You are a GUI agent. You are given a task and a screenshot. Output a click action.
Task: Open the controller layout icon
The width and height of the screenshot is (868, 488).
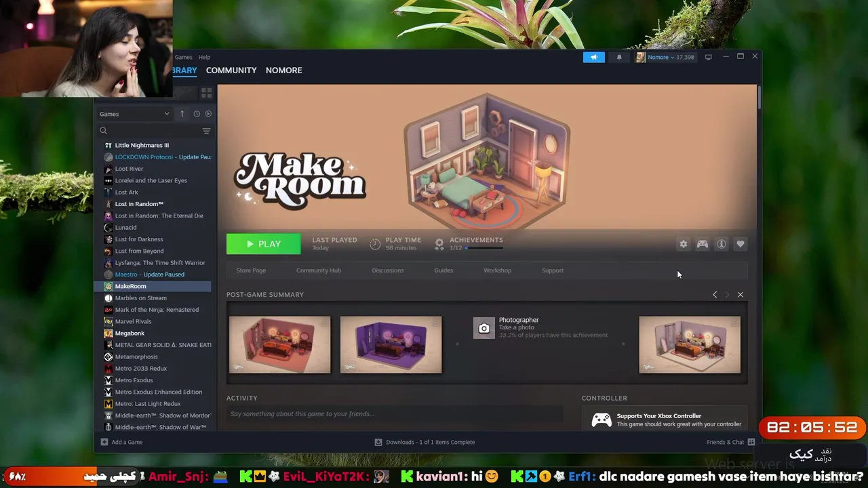coord(703,244)
